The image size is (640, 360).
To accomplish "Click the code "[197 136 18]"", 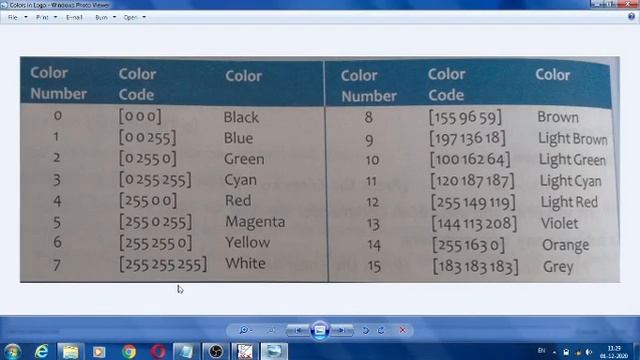I will pyautogui.click(x=467, y=138).
